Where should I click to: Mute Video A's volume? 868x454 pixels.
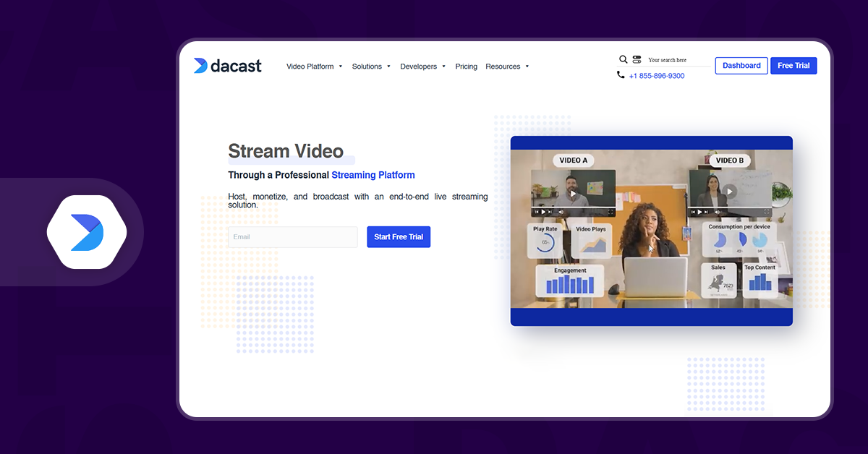click(561, 211)
